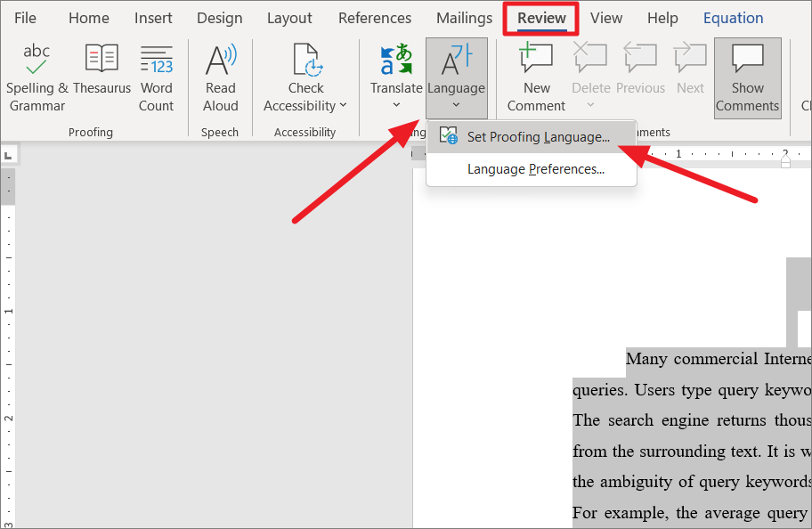Go to Previous comment
812x529 pixels.
(x=640, y=70)
